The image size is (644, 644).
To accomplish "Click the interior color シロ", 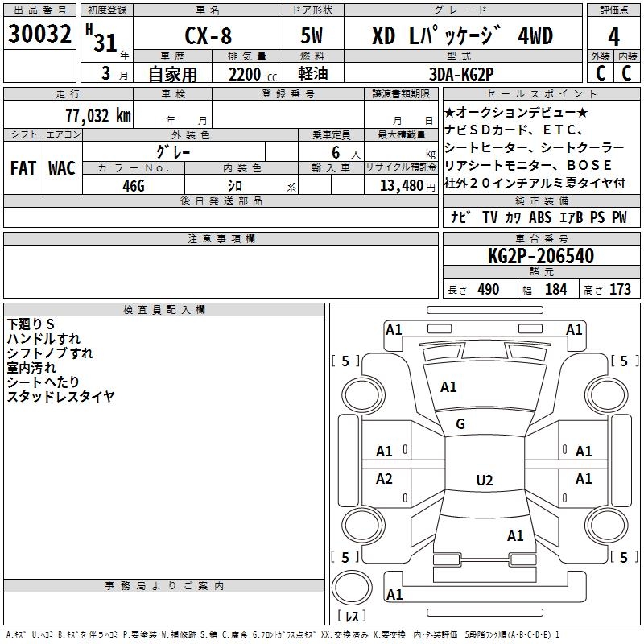I will tap(235, 186).
